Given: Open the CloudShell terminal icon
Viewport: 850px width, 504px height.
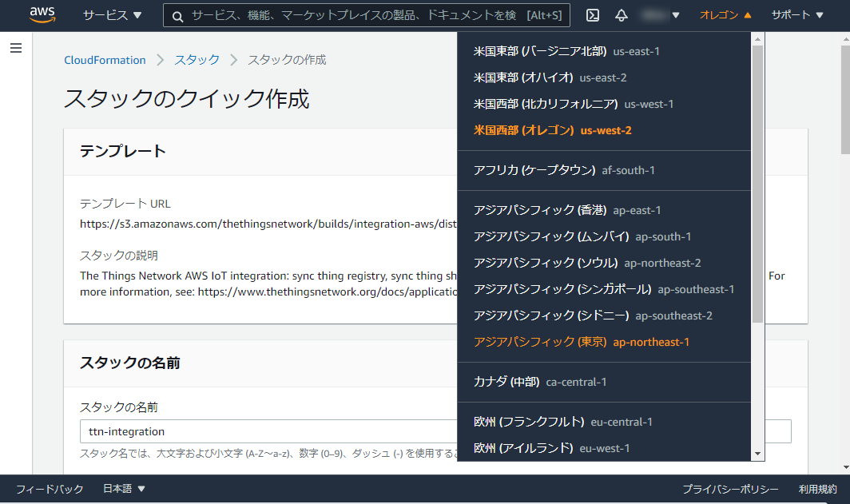Looking at the screenshot, I should [x=593, y=15].
